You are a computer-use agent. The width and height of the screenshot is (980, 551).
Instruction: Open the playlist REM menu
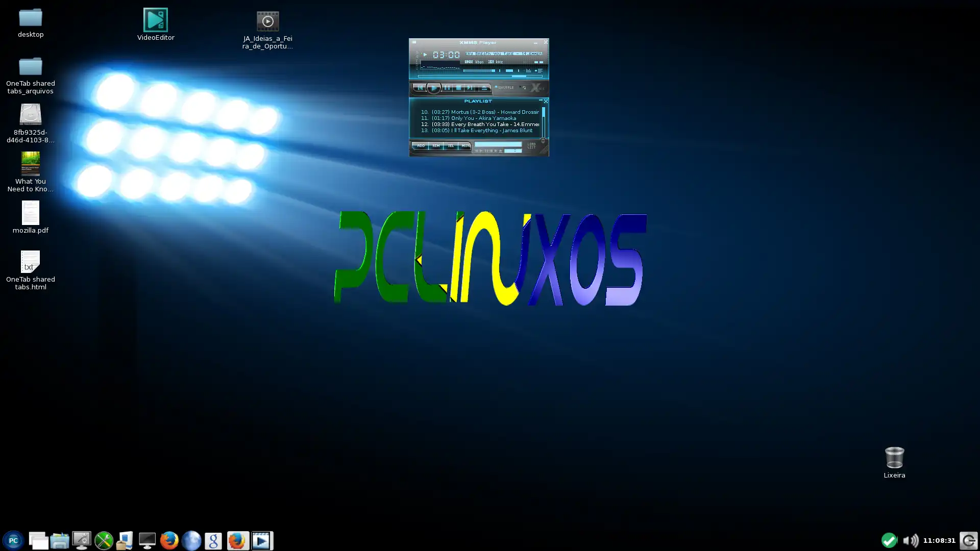point(436,145)
